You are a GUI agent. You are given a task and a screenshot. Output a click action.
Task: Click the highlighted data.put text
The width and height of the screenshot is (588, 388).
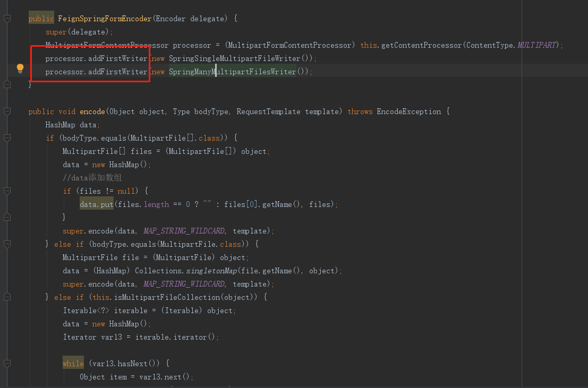click(x=96, y=204)
